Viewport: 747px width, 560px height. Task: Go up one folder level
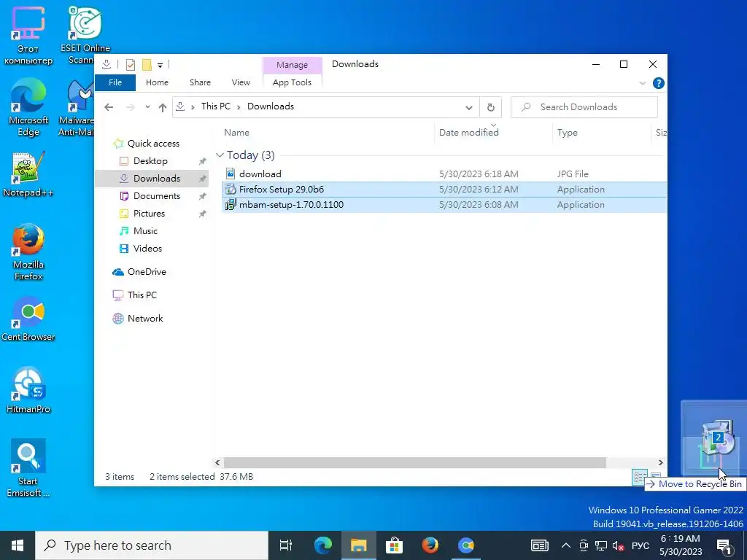(163, 107)
